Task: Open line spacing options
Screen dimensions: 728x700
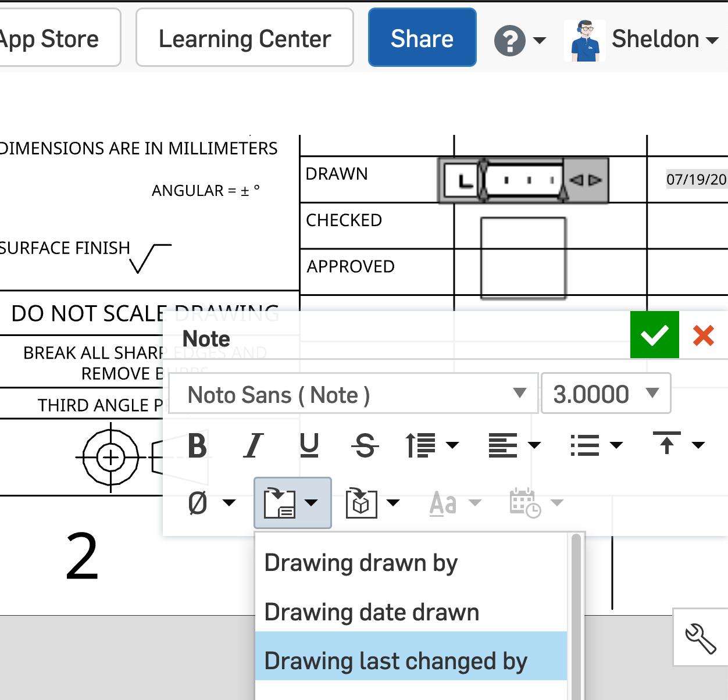Action: (431, 446)
